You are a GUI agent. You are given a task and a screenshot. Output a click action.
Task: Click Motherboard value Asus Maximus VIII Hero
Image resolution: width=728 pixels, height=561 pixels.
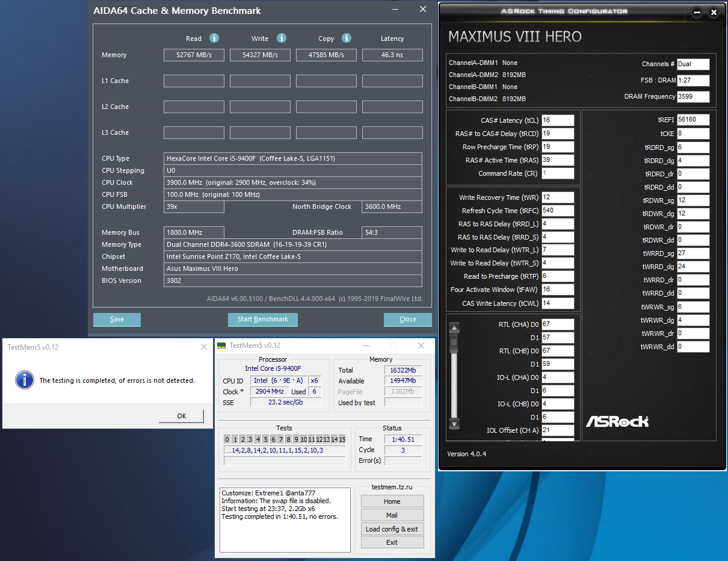pyautogui.click(x=293, y=268)
